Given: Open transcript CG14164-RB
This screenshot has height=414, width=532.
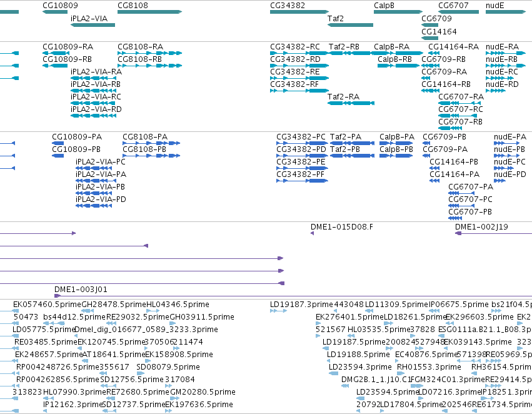Looking at the screenshot, I should click(x=430, y=91).
